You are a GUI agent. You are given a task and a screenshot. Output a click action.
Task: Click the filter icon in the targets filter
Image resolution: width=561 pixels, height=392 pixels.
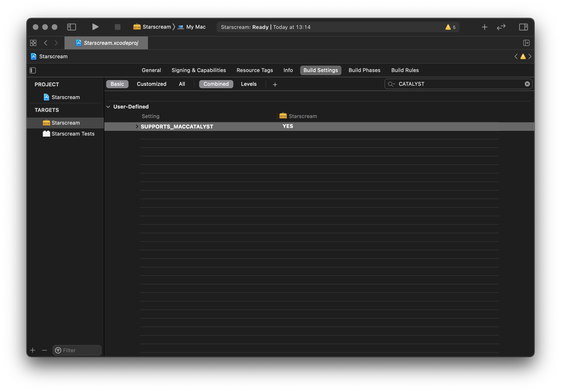click(x=58, y=350)
